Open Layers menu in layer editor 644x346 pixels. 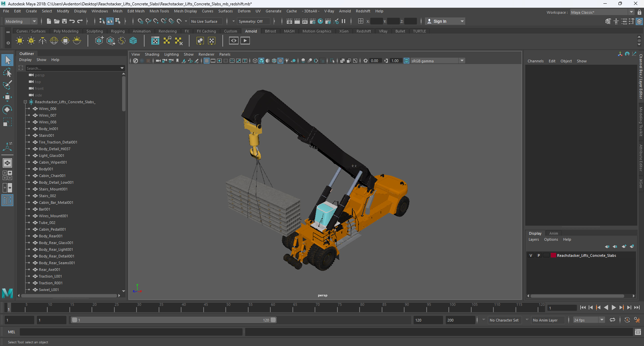point(534,239)
